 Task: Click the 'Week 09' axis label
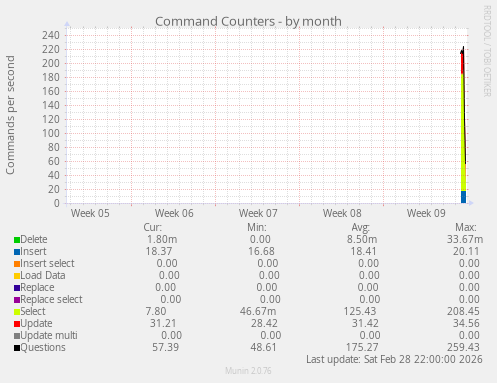point(426,213)
